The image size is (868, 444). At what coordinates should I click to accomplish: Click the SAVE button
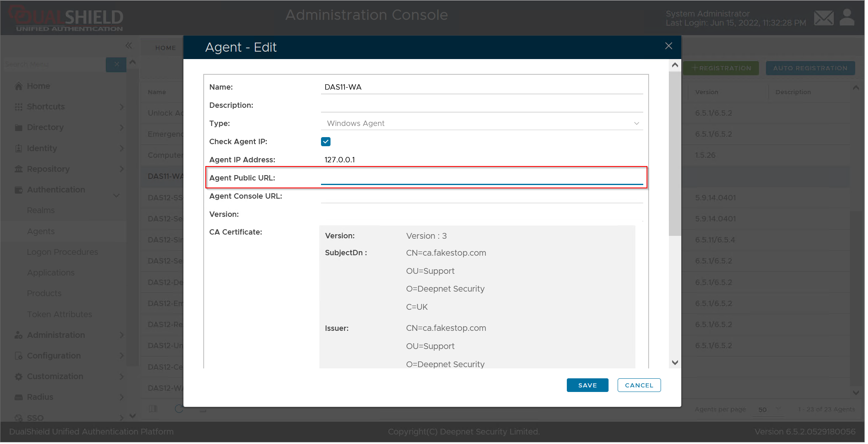click(x=587, y=385)
